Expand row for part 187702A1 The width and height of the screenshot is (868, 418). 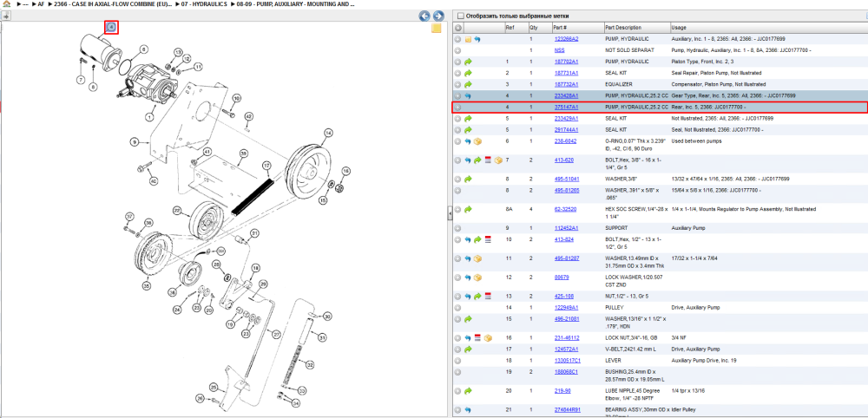click(x=457, y=62)
